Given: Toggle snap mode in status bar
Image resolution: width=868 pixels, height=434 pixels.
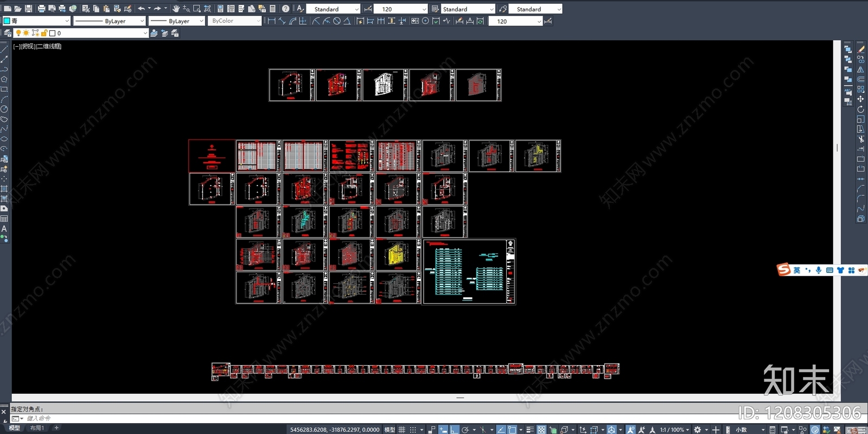Looking at the screenshot, I should (x=413, y=430).
